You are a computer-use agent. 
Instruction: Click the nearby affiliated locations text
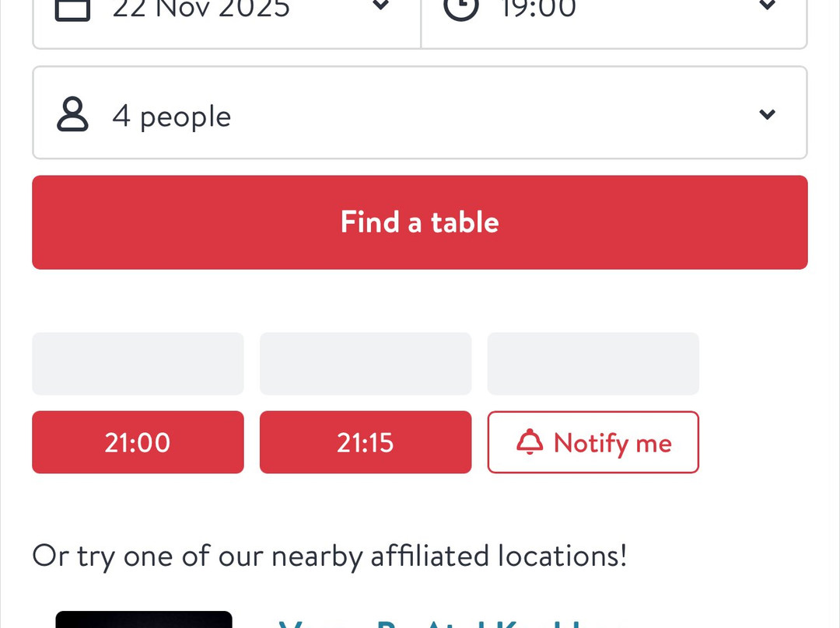point(329,556)
